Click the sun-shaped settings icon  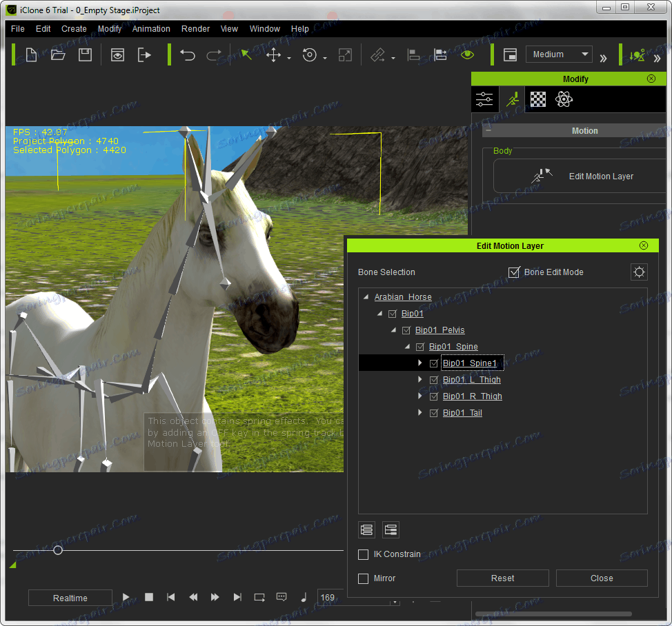[x=639, y=272]
